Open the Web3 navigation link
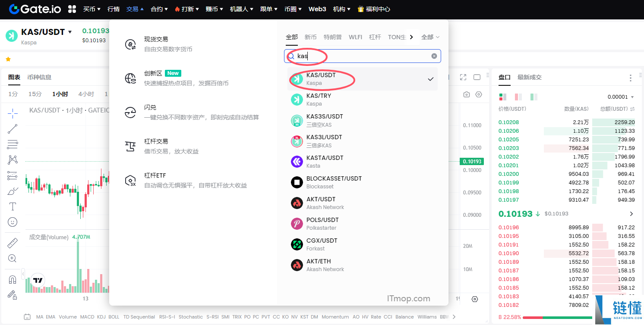644x325 pixels. click(317, 9)
